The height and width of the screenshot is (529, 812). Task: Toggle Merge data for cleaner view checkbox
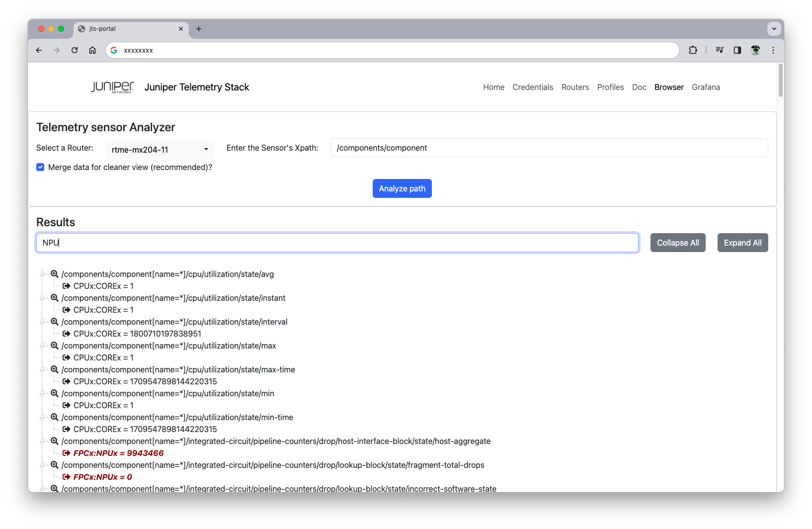[x=40, y=167]
